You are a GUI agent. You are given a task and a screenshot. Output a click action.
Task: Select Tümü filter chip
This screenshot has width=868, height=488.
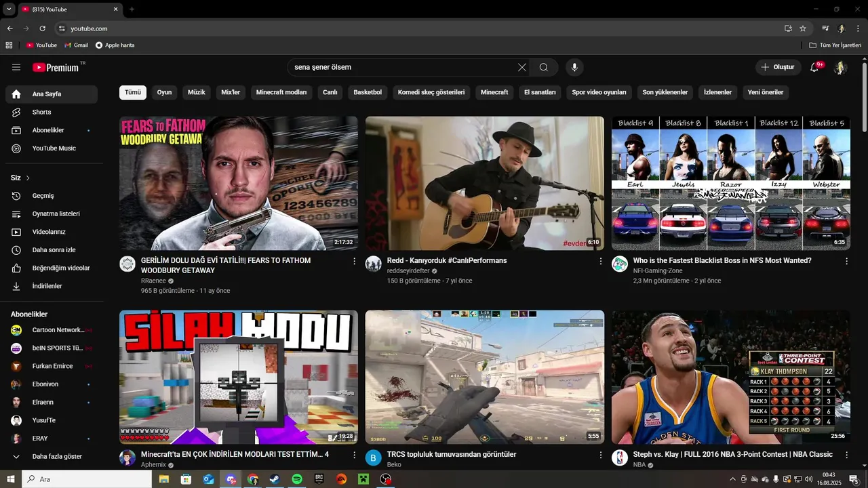click(133, 92)
